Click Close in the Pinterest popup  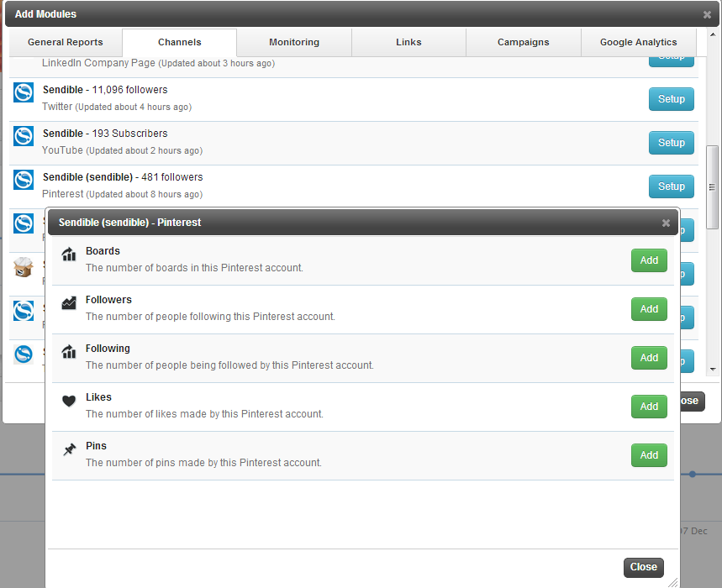click(x=644, y=567)
